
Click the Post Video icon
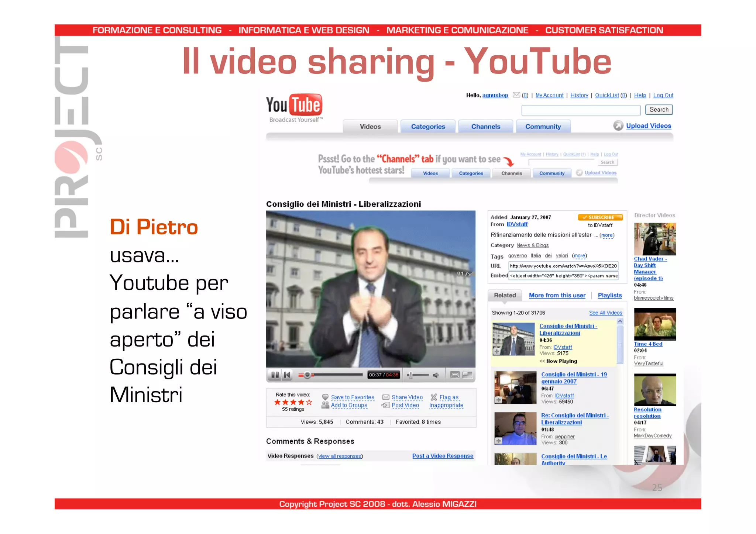(x=386, y=405)
